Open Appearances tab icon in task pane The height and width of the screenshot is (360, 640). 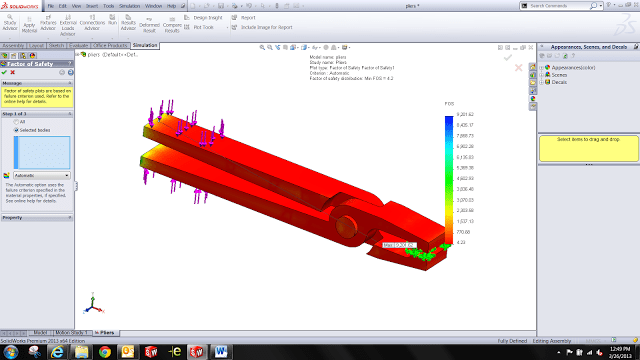point(533,98)
